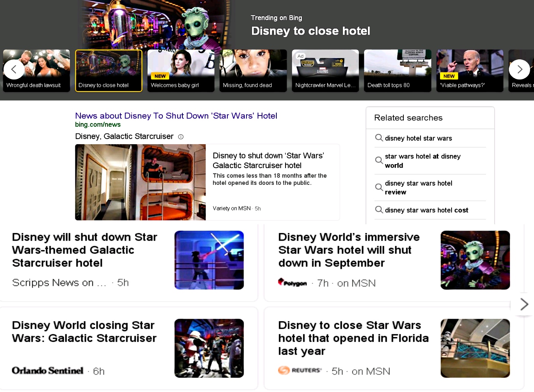Viewport: 534px width, 392px height.
Task: Click the Starcruiser cabin bunk photo
Action: coord(141,182)
